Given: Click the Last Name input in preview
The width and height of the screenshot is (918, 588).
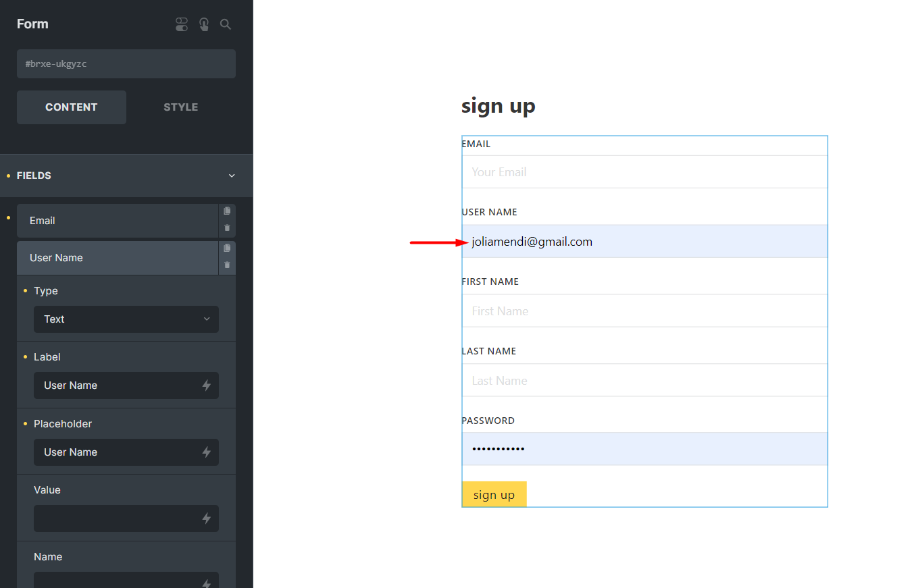Looking at the screenshot, I should tap(644, 381).
